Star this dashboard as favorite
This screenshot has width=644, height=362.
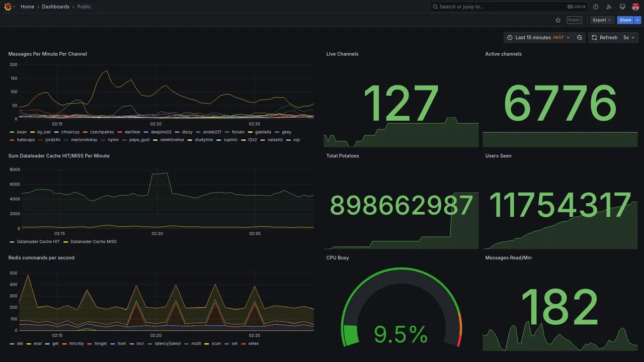coord(558,20)
